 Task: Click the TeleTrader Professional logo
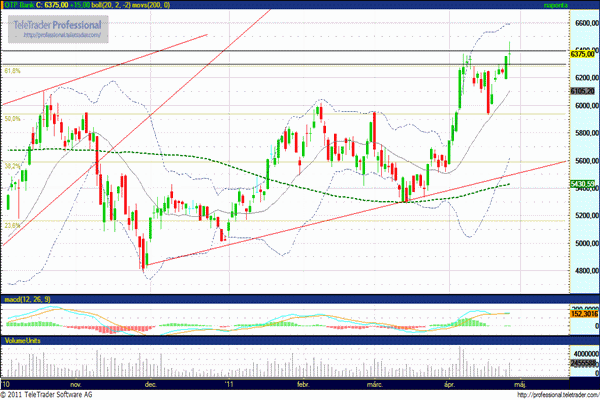[59, 24]
